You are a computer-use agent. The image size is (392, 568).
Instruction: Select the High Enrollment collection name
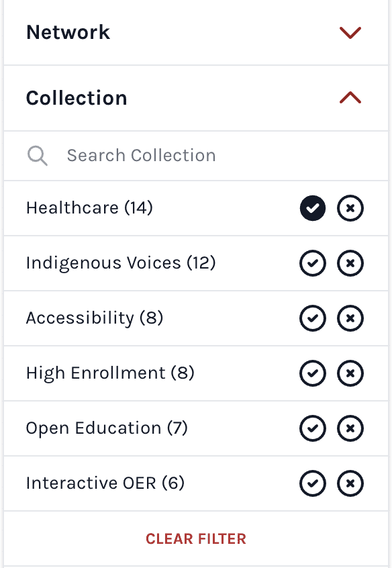(109, 373)
